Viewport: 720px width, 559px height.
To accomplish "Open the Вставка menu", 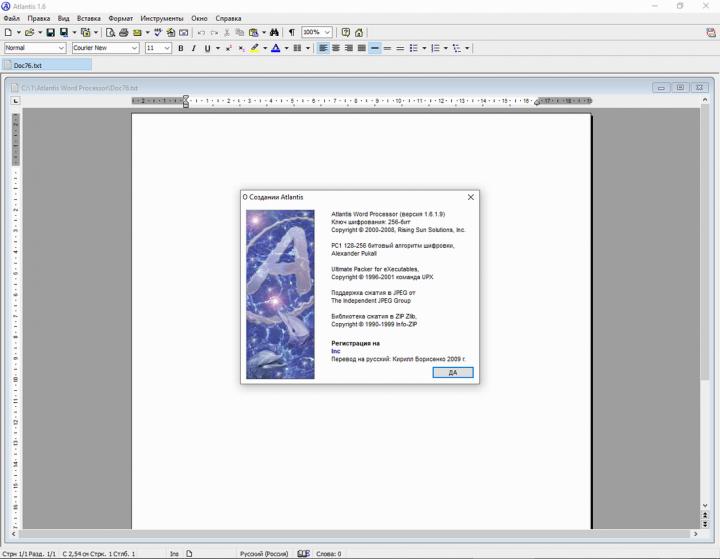I will pos(89,18).
